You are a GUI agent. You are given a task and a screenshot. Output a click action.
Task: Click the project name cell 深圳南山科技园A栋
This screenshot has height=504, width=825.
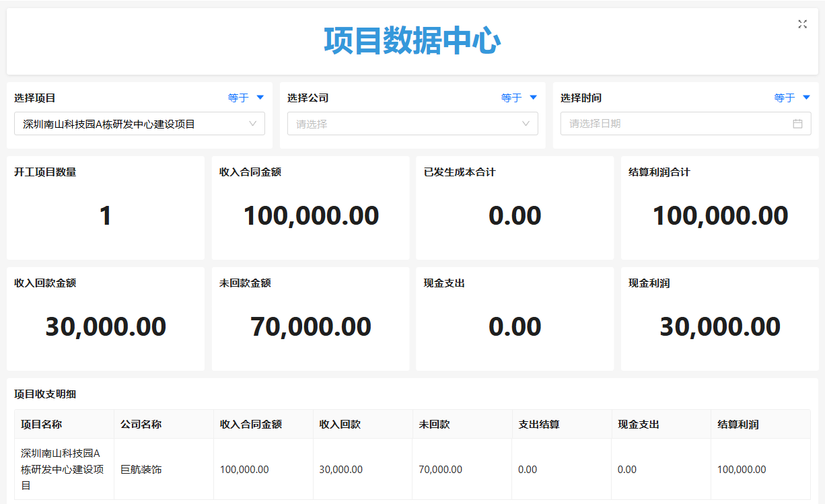click(x=63, y=470)
